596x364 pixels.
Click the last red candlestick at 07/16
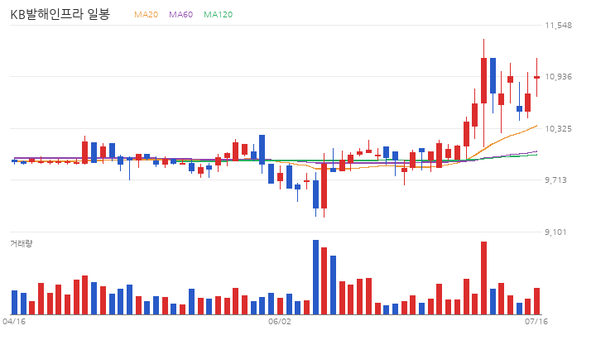click(536, 77)
